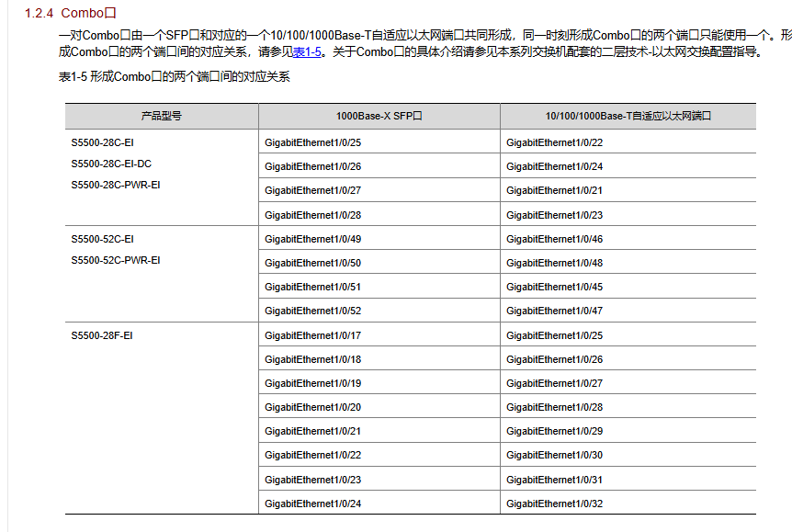Click the S5500-52C-EI product model
The width and height of the screenshot is (792, 532).
[102, 239]
